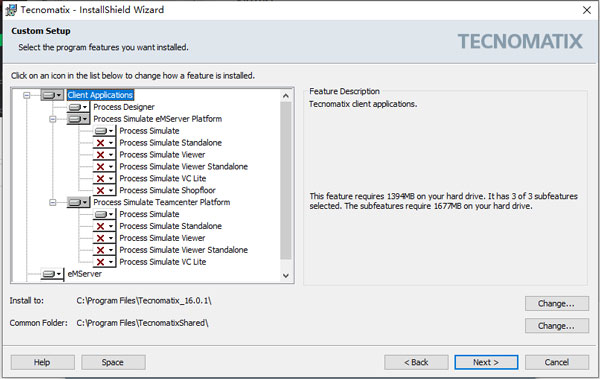Image resolution: width=600 pixels, height=379 pixels.
Task: Collapse Process Simulate eMServer Platform node
Action: (x=52, y=119)
